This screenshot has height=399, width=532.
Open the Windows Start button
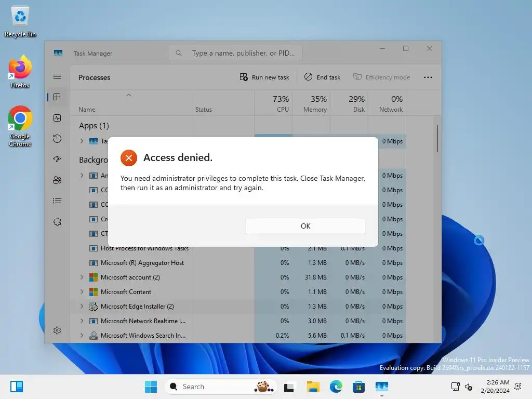[x=151, y=387]
